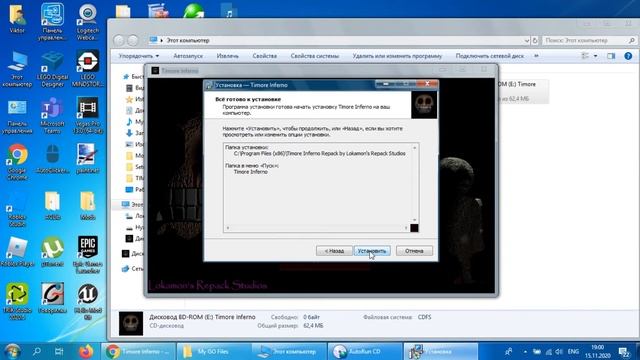This screenshot has height=360, width=640.
Task: Click the Explorer forward navigation arrow
Action: [x=133, y=40]
